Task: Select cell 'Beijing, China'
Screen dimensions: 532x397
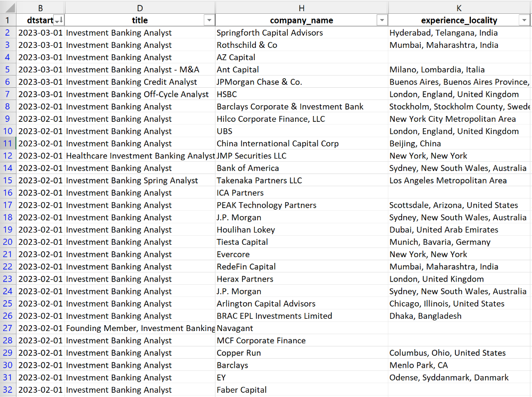Action: coord(459,144)
